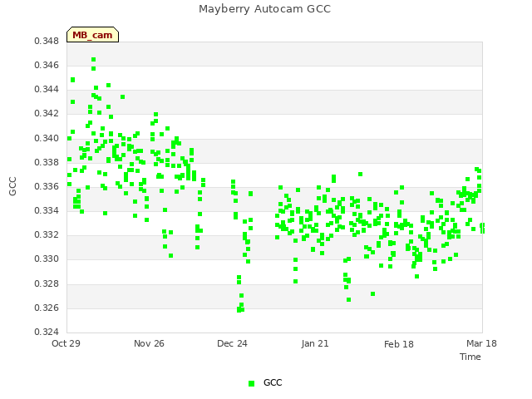Click the 0.344 y-axis tick label

pyautogui.click(x=47, y=90)
